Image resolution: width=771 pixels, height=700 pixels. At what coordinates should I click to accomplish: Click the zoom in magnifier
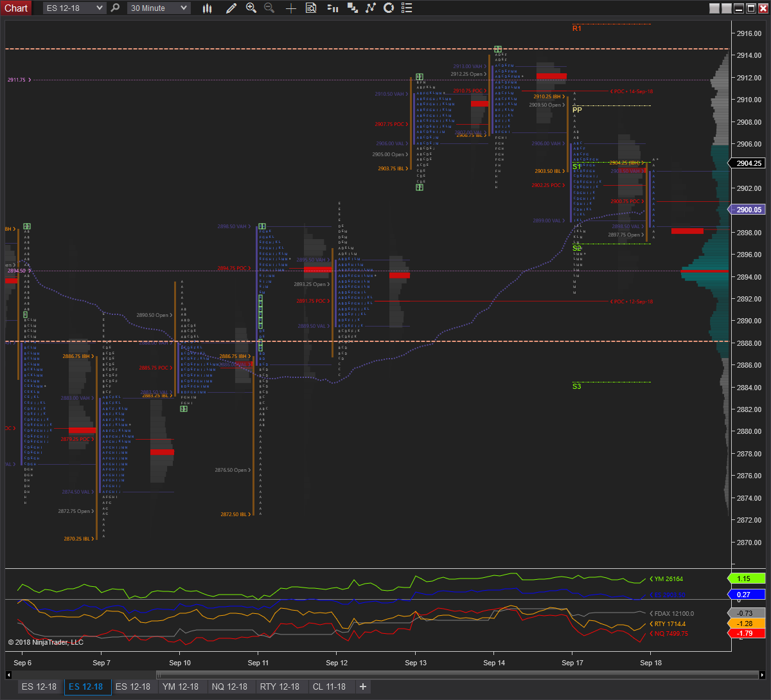click(x=251, y=8)
